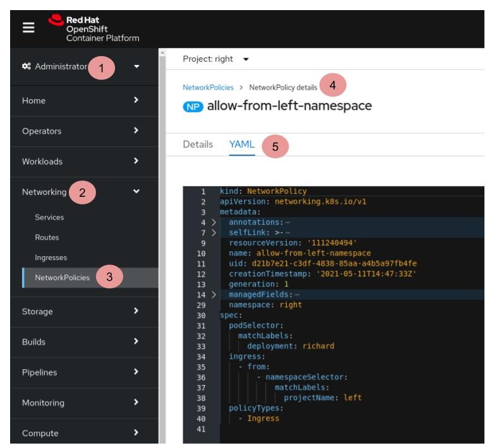The width and height of the screenshot is (492, 448).
Task: Open Routes under Networking
Action: click(x=47, y=237)
